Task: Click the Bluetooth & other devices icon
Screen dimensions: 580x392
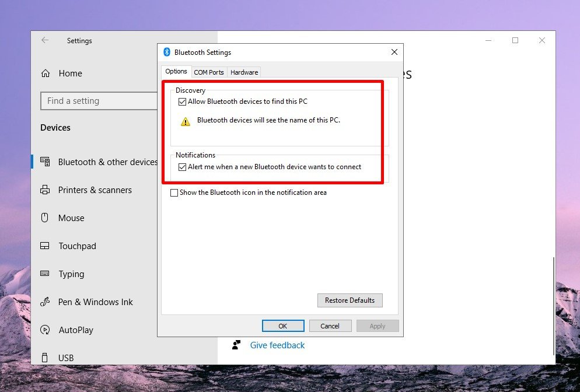Action: click(x=45, y=162)
